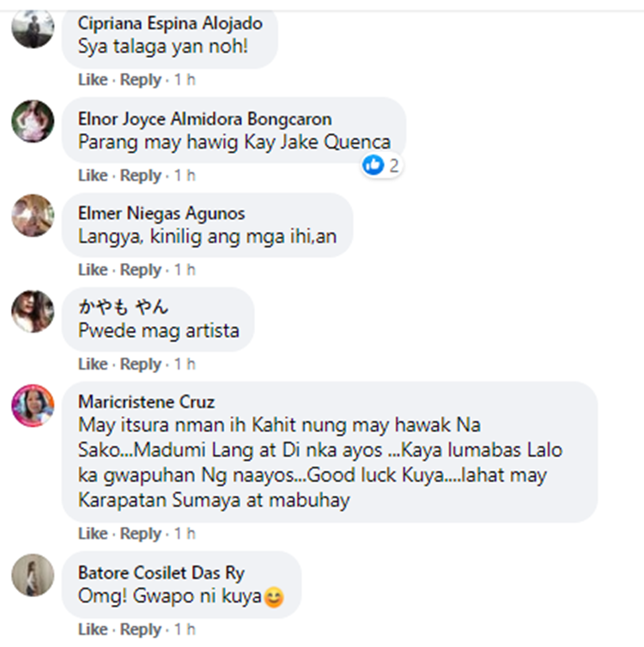
Task: Click Elmer Niegas Agunos's profile photo
Action: pyautogui.click(x=33, y=216)
